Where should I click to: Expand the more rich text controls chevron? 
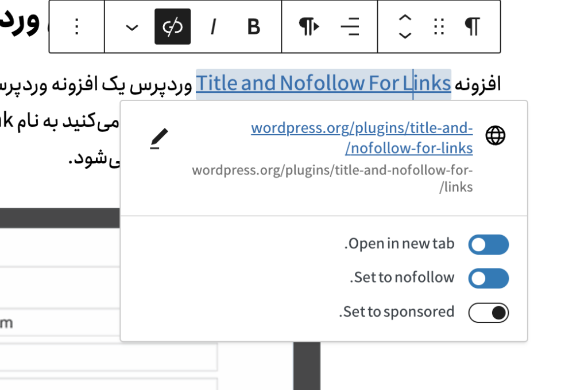click(131, 27)
